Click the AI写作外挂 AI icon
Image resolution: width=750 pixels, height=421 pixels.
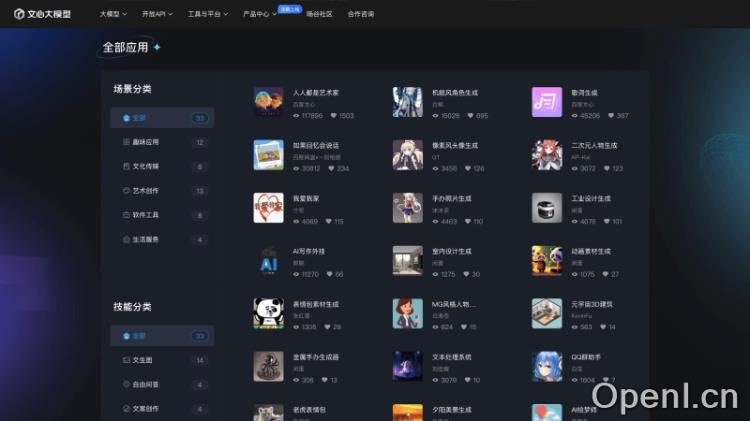(x=268, y=261)
